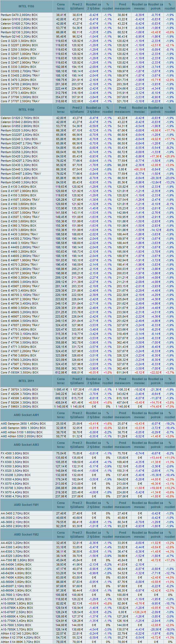Click the +13,44 € half-year difference cell
Image resolution: width=176 pixels, height=644 pixels.
pos(156,458)
